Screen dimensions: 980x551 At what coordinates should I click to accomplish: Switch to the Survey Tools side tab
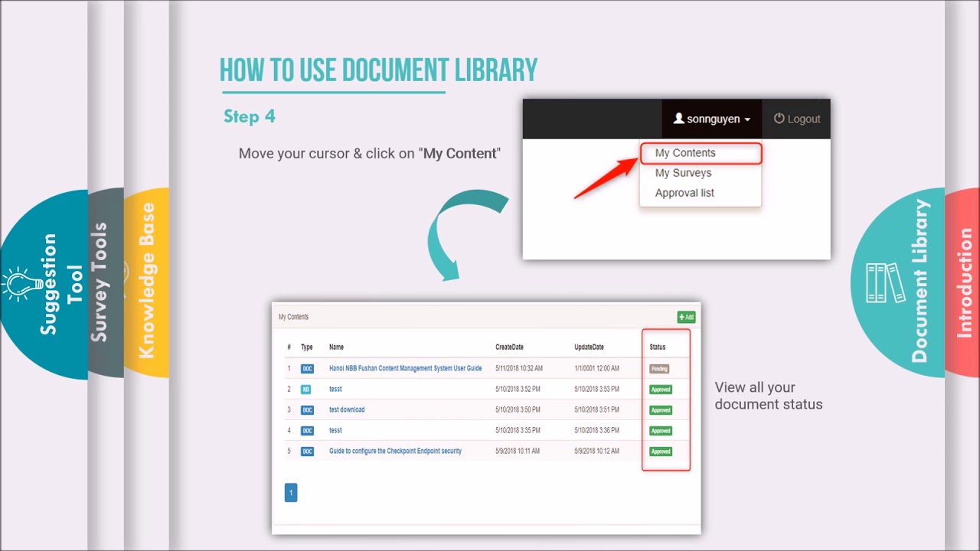(x=106, y=282)
